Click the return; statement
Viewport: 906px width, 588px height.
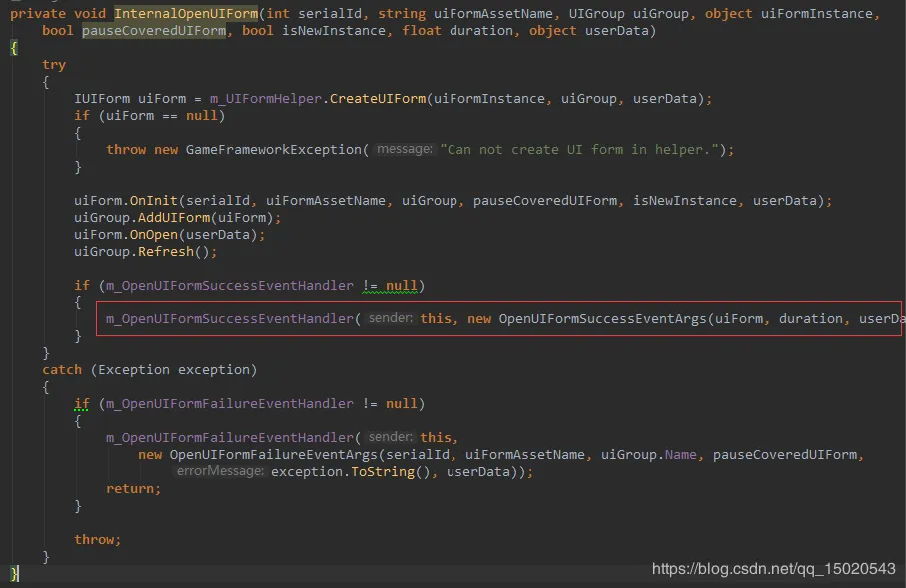[x=133, y=489]
